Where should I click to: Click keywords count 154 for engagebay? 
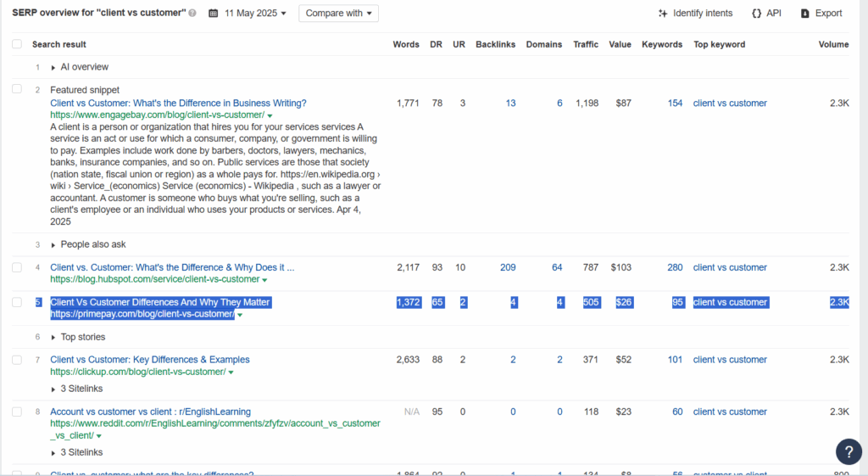point(675,103)
